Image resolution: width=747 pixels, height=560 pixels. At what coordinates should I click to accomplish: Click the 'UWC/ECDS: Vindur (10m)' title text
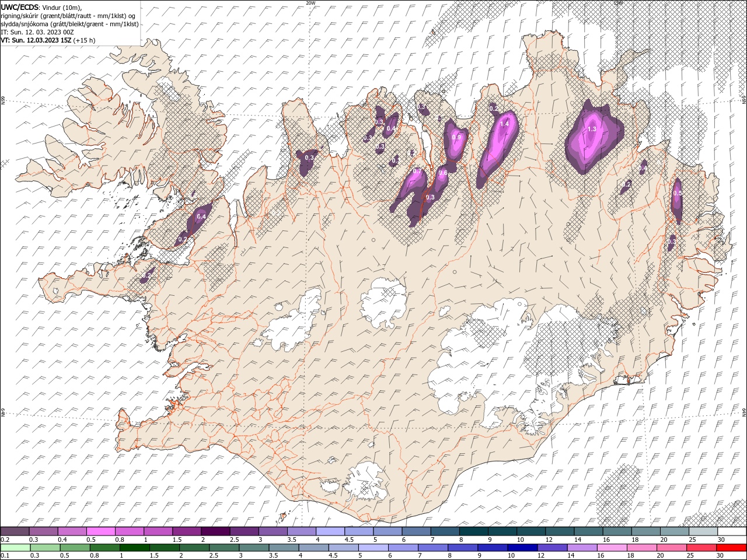coord(41,7)
